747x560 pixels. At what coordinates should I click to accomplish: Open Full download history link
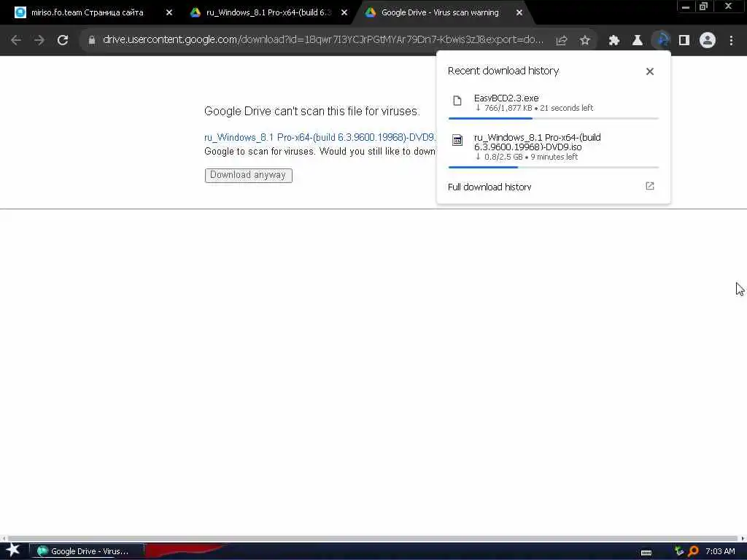(489, 187)
